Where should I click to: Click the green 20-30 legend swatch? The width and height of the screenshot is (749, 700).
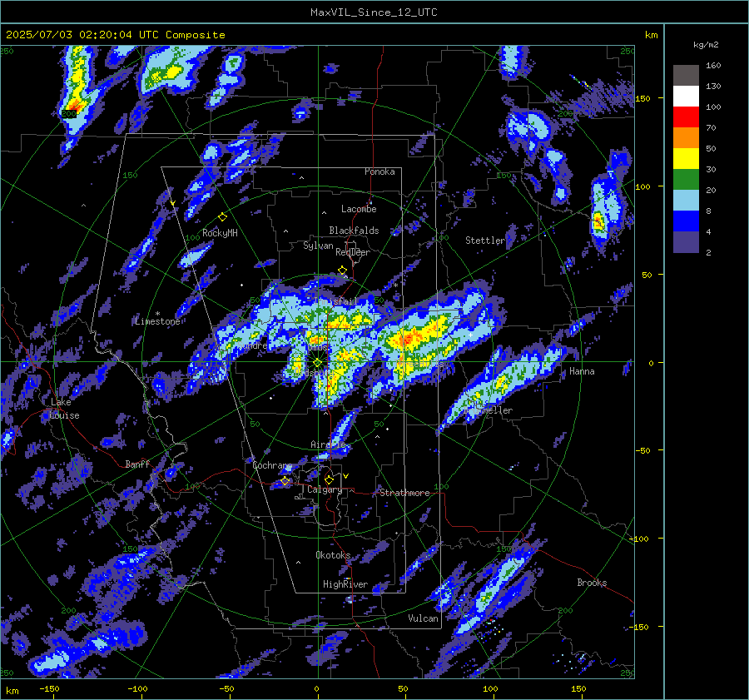pyautogui.click(x=686, y=179)
